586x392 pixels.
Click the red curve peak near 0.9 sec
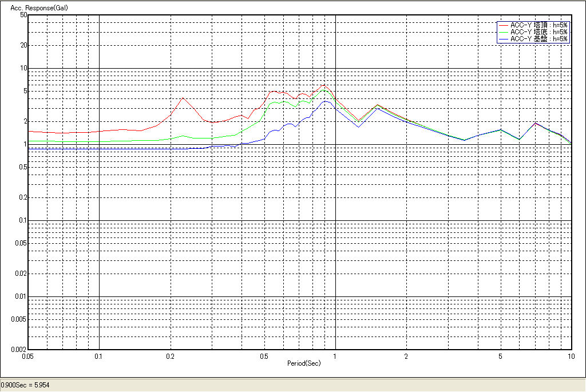324,85
